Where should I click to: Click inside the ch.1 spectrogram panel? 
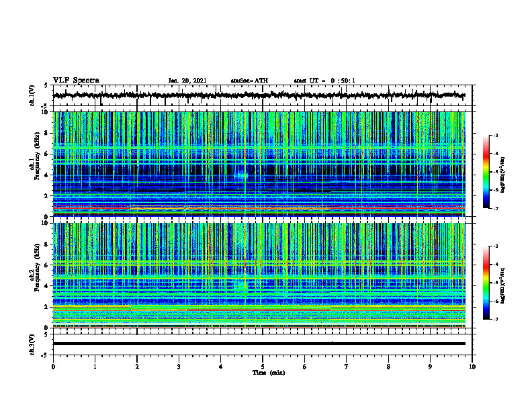click(259, 164)
